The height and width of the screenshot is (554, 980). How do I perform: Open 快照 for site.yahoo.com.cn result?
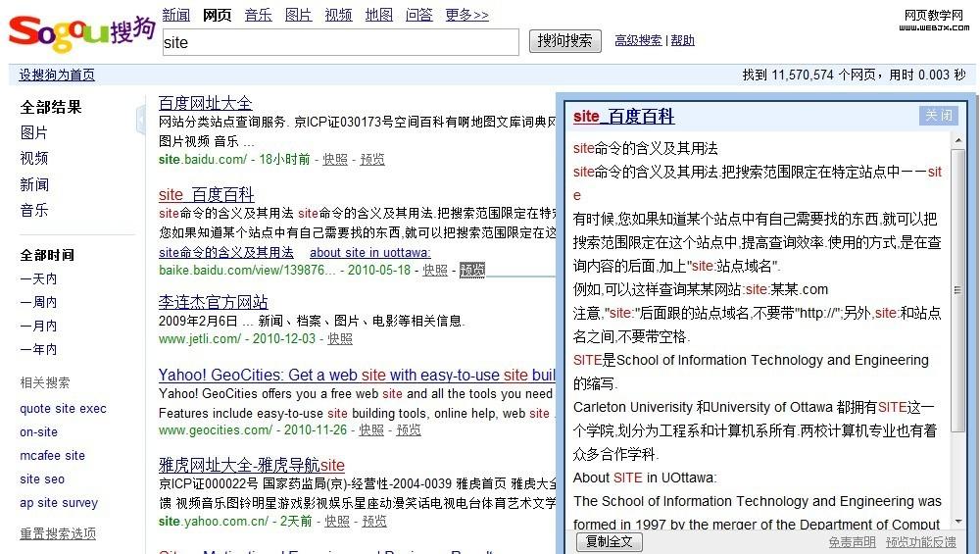coord(337,521)
